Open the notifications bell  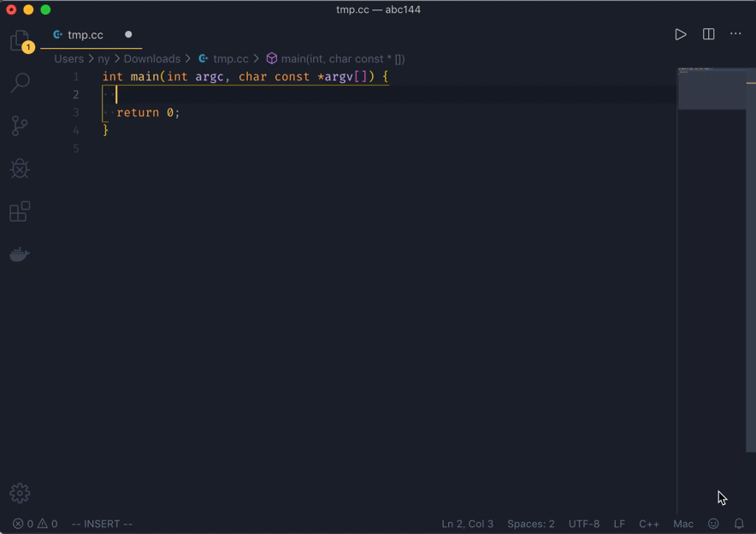click(739, 524)
